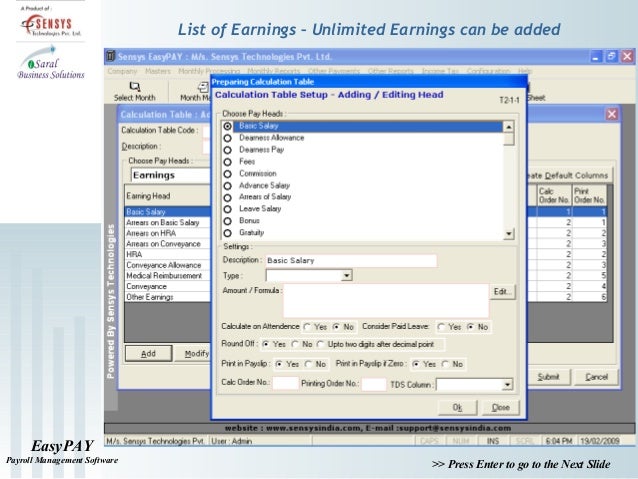Select Other Earnings row
This screenshot has height=479, width=638.
167,297
